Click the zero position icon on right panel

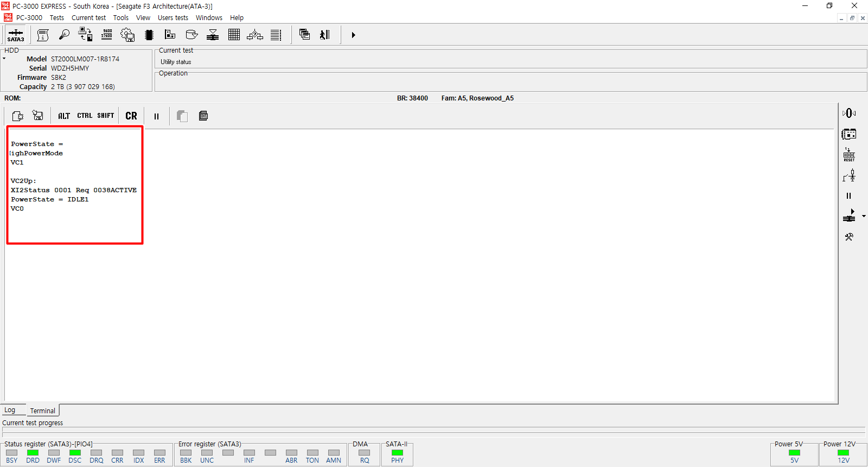click(849, 113)
